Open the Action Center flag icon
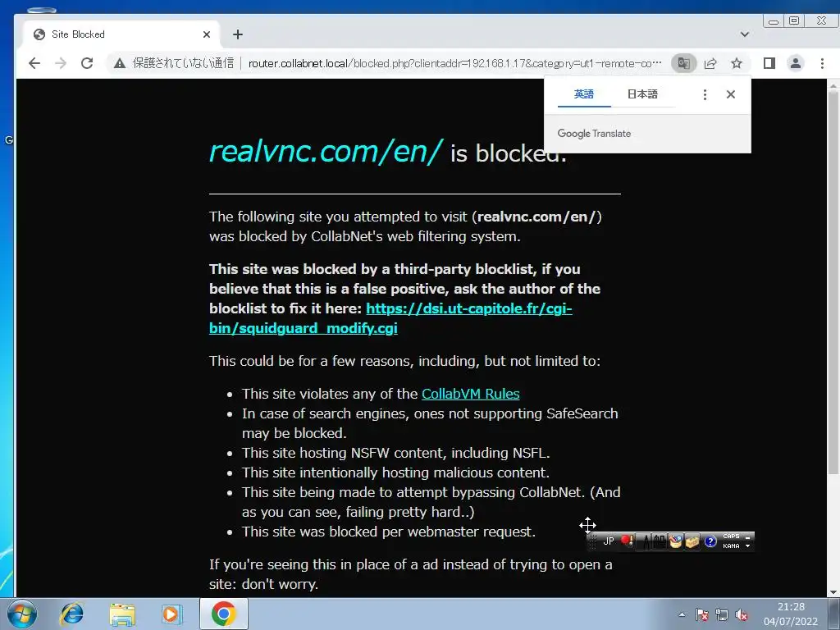This screenshot has height=630, width=840. (702, 615)
